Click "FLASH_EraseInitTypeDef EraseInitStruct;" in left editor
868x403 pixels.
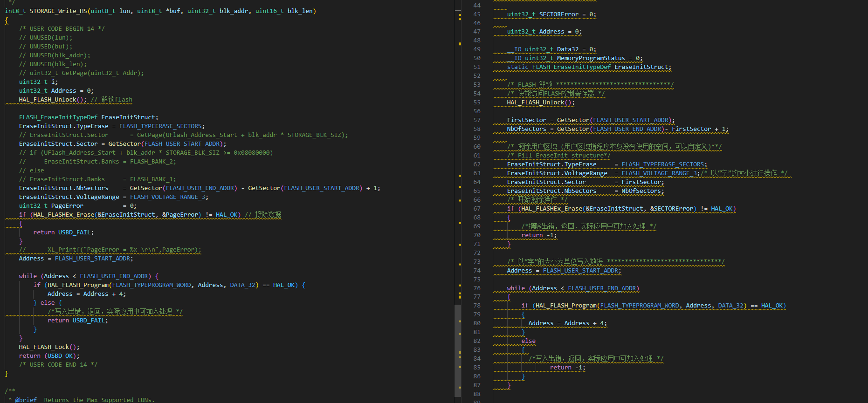pyautogui.click(x=89, y=117)
